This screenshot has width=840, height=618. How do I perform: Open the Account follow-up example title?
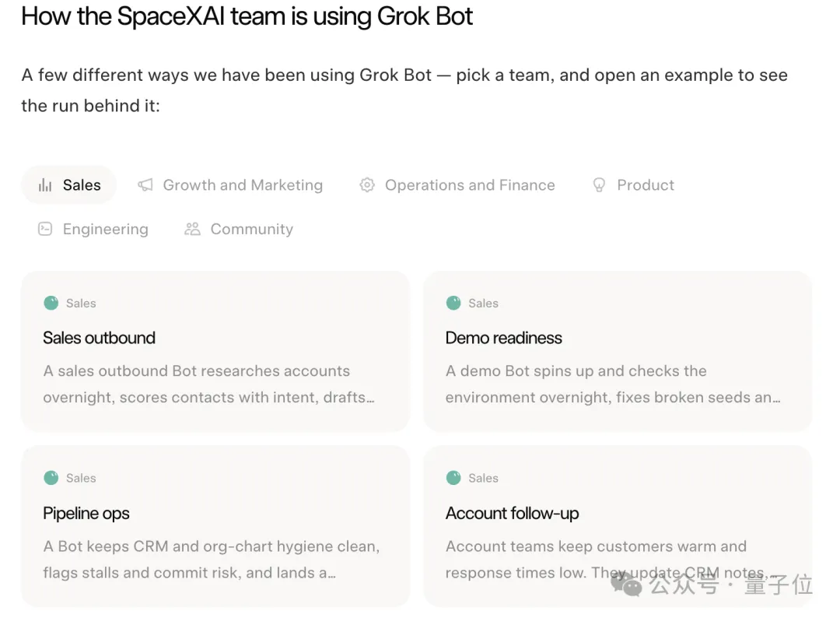pyautogui.click(x=512, y=513)
